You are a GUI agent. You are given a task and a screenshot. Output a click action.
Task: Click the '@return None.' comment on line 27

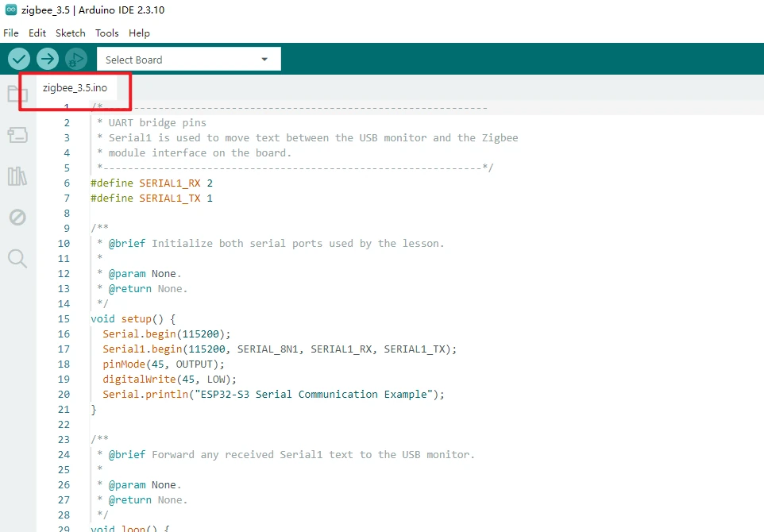148,500
